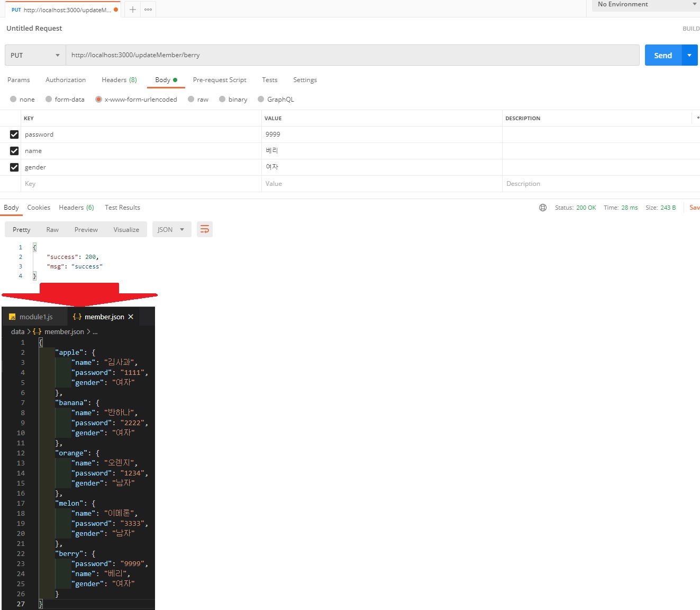Open the No Environment dropdown
This screenshot has width=700, height=610.
click(646, 4)
